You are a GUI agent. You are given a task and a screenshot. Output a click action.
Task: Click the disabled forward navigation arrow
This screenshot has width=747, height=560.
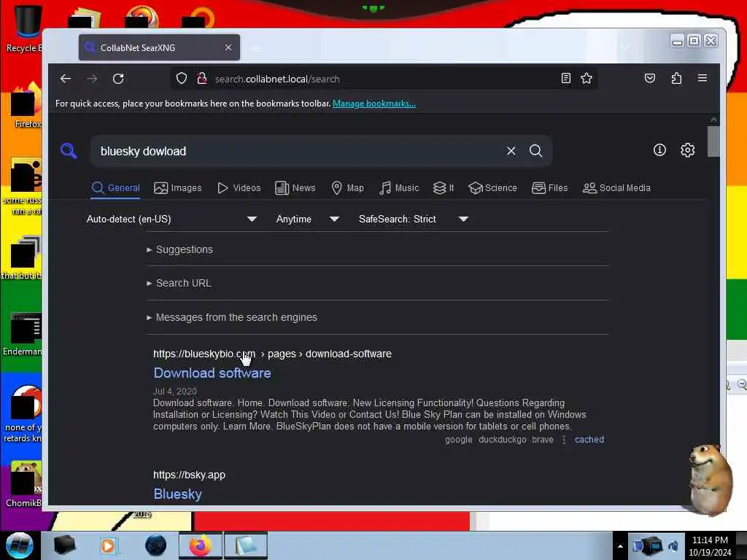(x=92, y=79)
